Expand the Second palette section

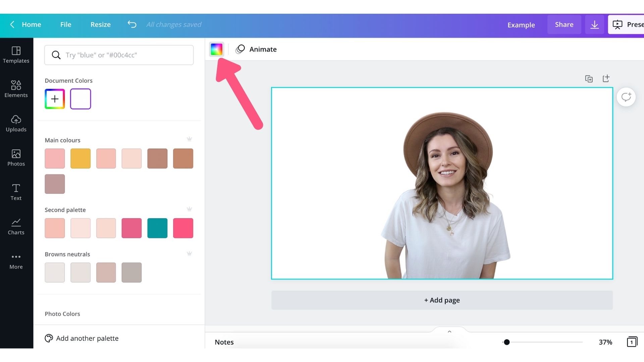tap(189, 209)
